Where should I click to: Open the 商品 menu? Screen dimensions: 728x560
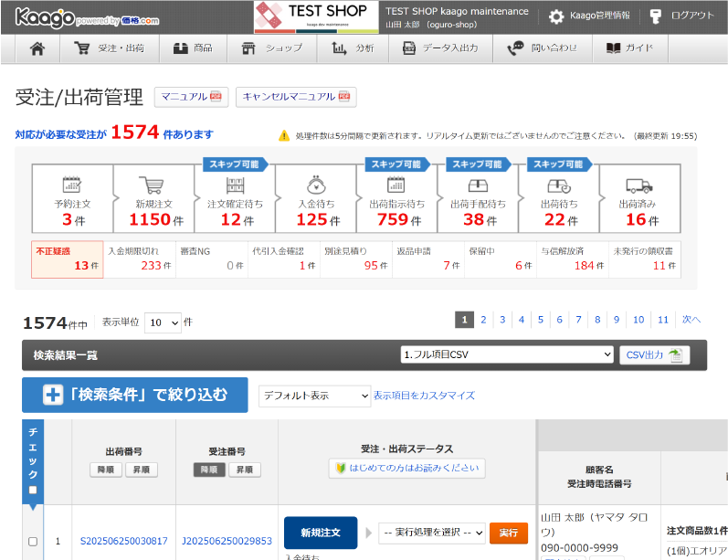click(193, 48)
